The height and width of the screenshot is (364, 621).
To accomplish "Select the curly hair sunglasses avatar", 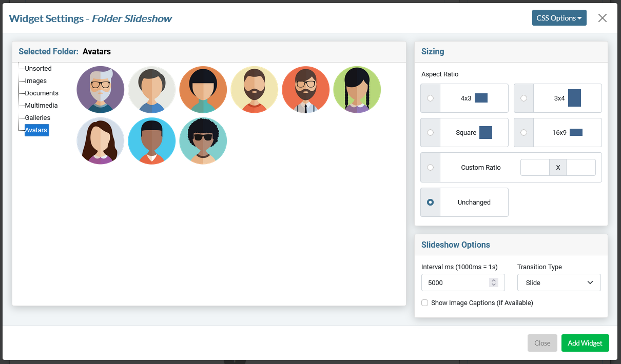I will 203,141.
